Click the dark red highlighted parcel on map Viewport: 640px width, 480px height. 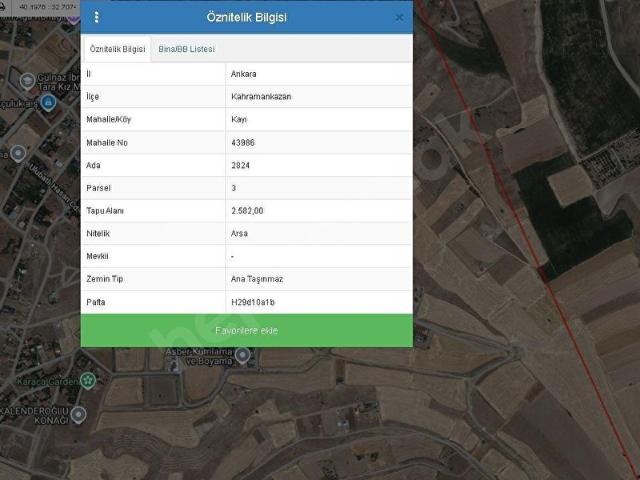click(543, 273)
